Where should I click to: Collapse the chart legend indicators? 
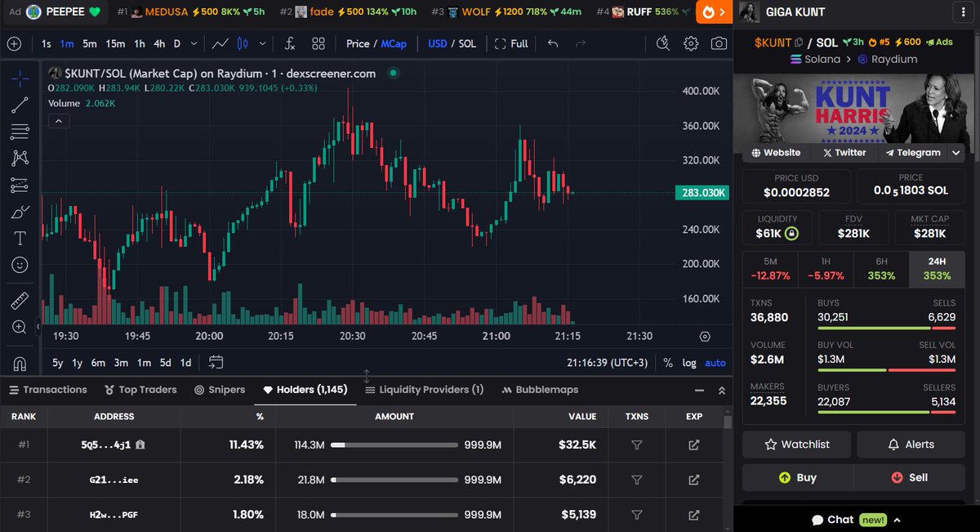tap(59, 121)
